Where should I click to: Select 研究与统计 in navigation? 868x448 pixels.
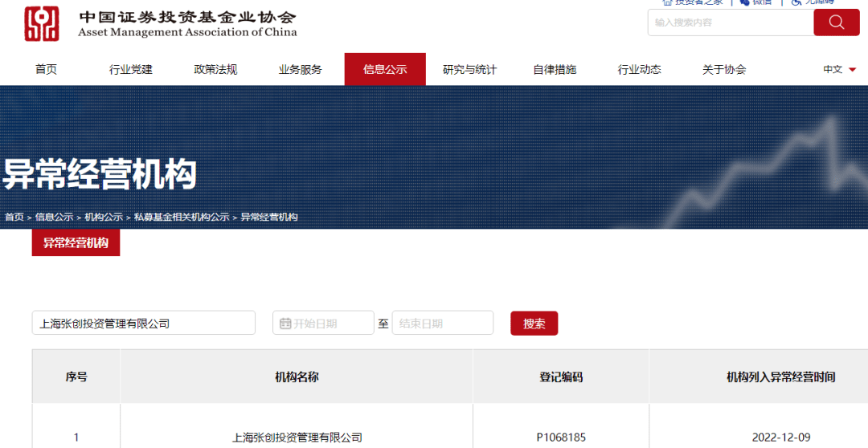click(469, 70)
